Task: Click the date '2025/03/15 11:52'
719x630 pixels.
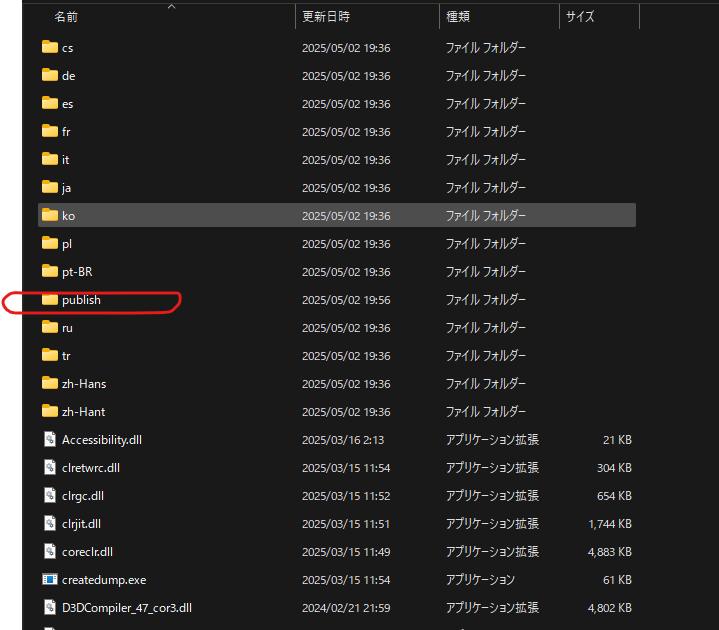Action: click(x=346, y=496)
